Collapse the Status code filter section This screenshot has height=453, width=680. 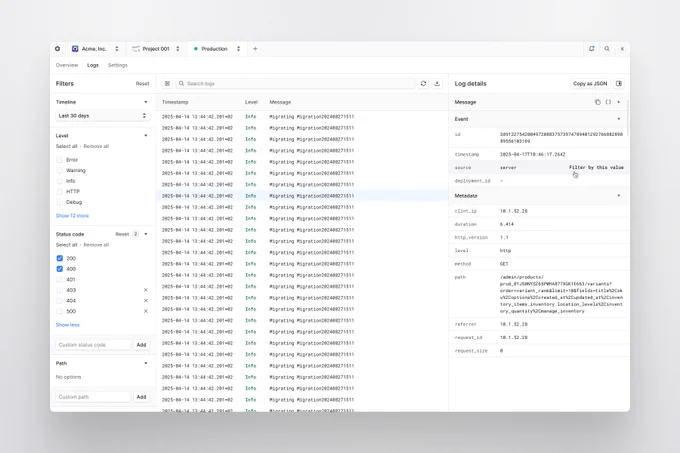146,234
